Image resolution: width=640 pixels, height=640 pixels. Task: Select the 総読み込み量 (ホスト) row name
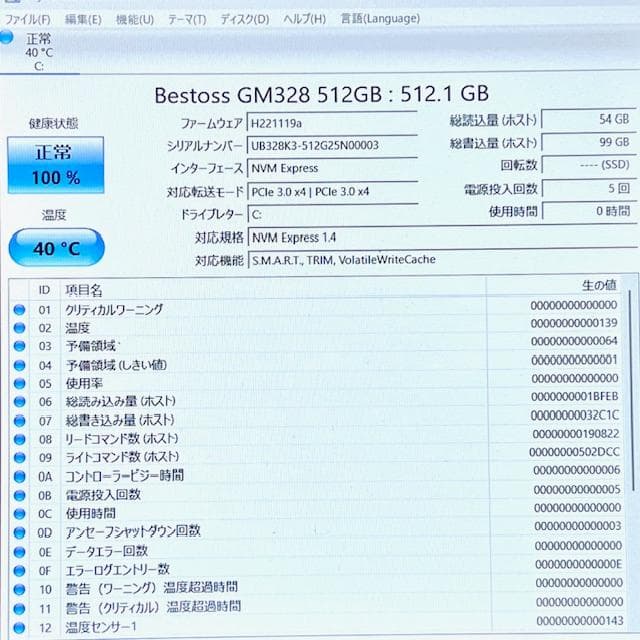[121, 401]
